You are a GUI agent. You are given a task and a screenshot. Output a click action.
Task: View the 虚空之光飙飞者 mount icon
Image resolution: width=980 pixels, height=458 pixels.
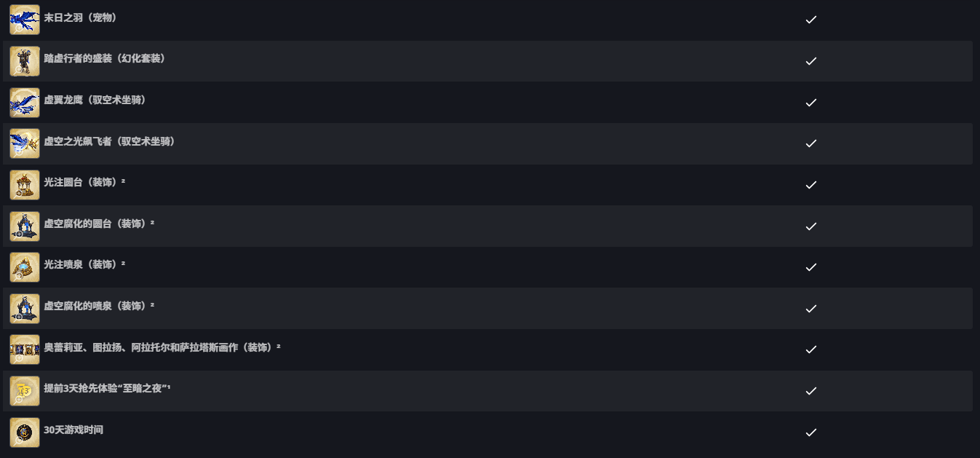click(x=24, y=143)
